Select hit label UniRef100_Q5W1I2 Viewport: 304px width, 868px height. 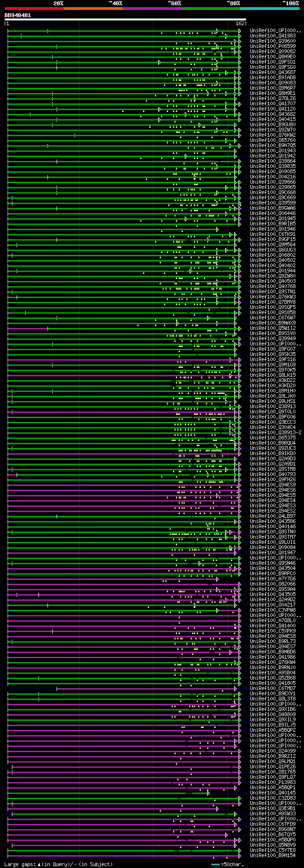pos(273,328)
